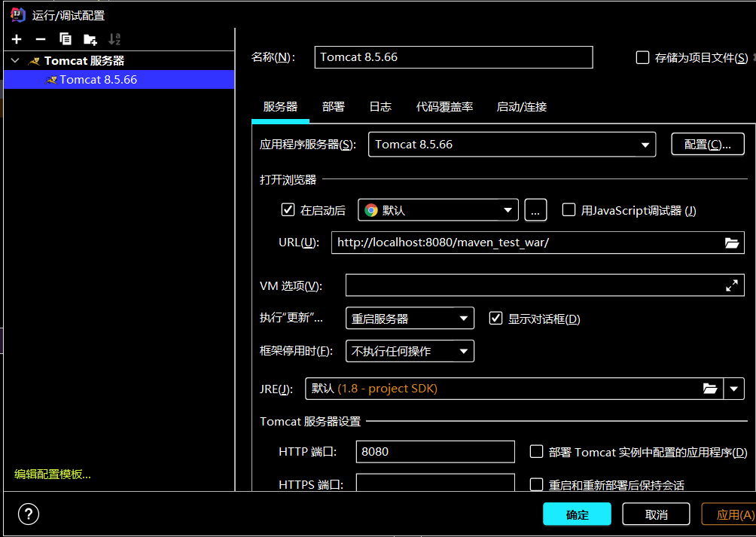Image resolution: width=756 pixels, height=537 pixels.
Task: Open the browser selection dropdown showing 默认
Action: point(437,210)
